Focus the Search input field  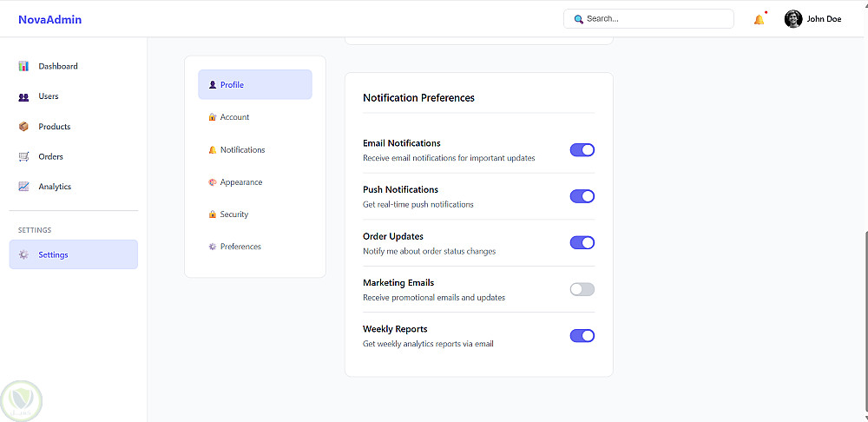pos(655,19)
